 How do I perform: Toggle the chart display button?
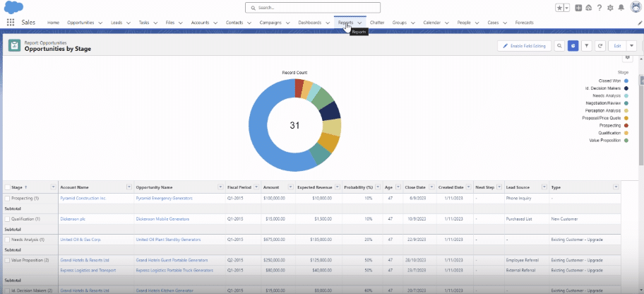pos(573,46)
